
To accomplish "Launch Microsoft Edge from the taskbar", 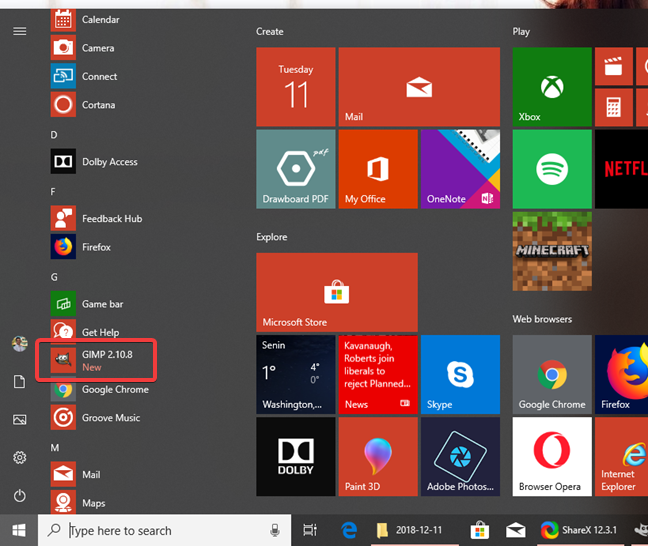I will click(x=349, y=530).
